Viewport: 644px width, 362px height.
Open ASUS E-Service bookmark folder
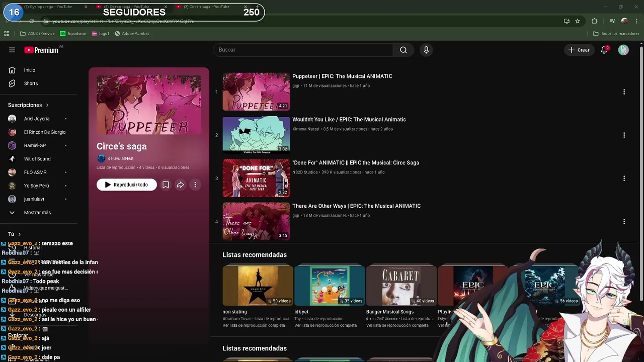[x=37, y=34]
